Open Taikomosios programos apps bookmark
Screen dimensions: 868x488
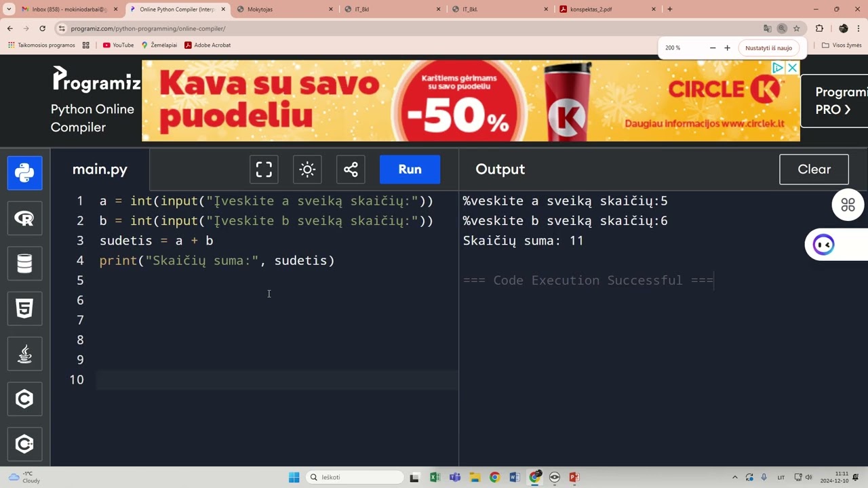[x=42, y=45]
